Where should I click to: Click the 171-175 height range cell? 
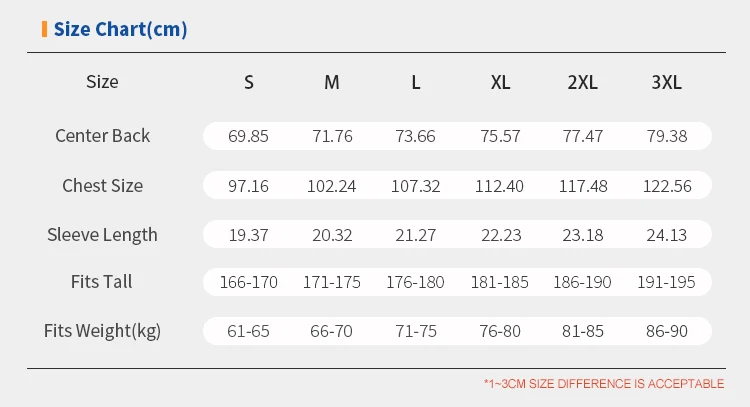tap(332, 283)
